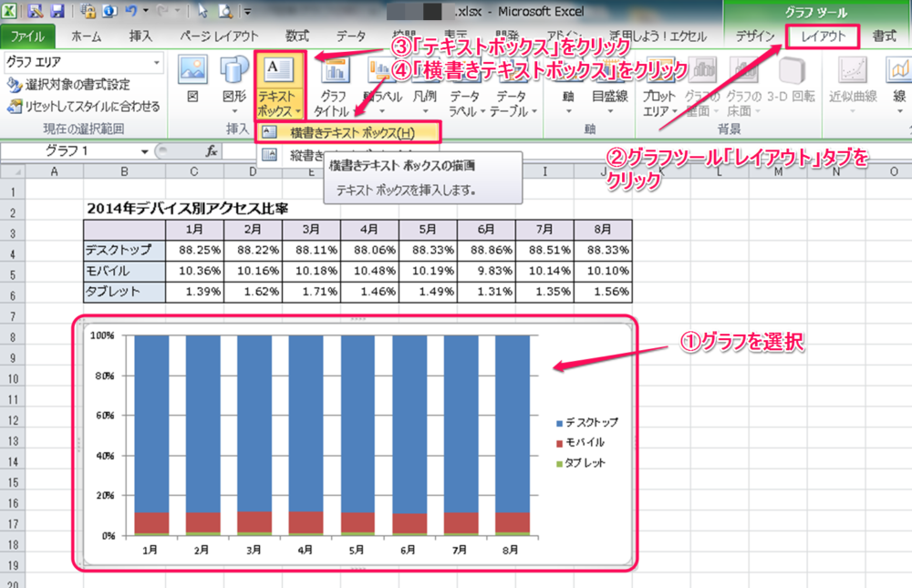This screenshot has height=588, width=912.
Task: Open the Legend (凡例) dropdown
Action: coord(425,101)
